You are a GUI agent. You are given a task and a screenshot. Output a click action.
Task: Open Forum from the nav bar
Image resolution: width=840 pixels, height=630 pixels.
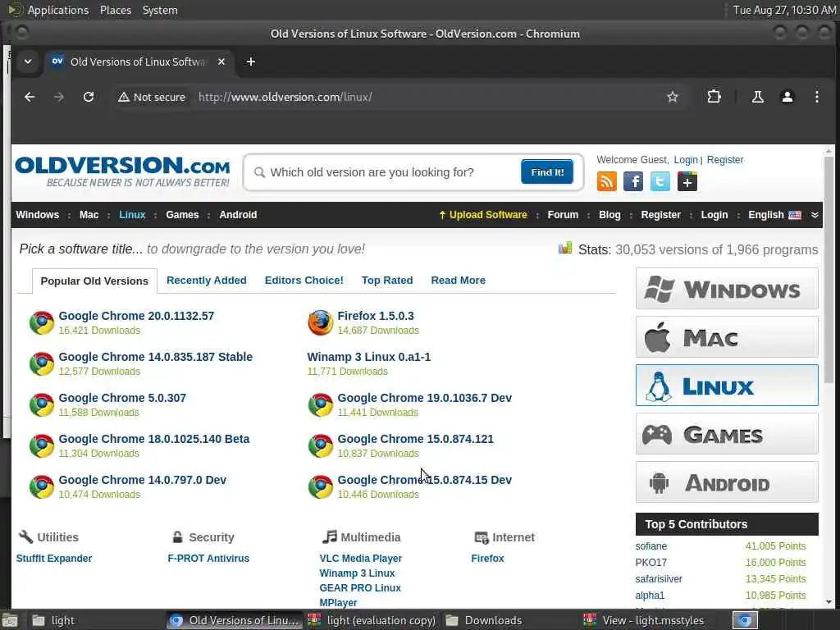coord(563,215)
